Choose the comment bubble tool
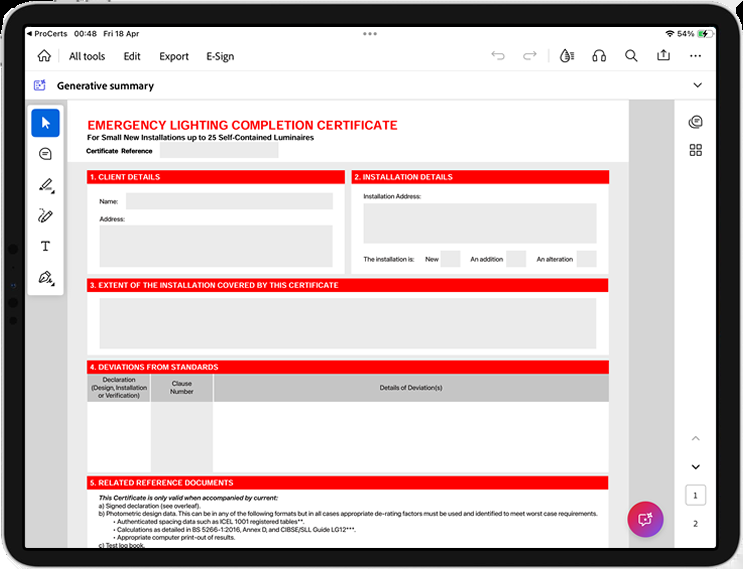 click(x=45, y=154)
